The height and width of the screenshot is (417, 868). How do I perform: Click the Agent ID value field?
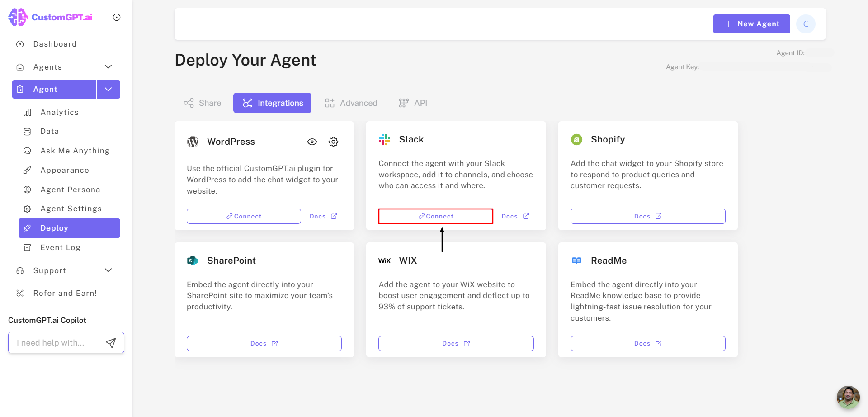(821, 53)
